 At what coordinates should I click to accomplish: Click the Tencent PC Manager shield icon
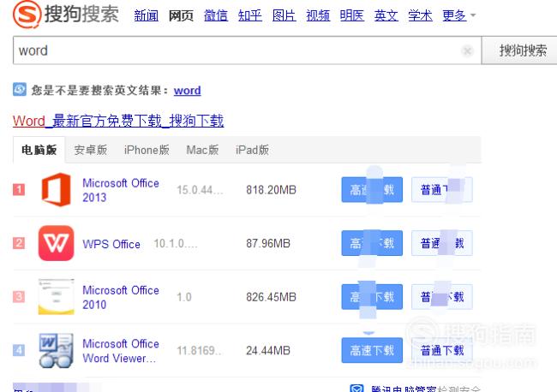(x=357, y=389)
